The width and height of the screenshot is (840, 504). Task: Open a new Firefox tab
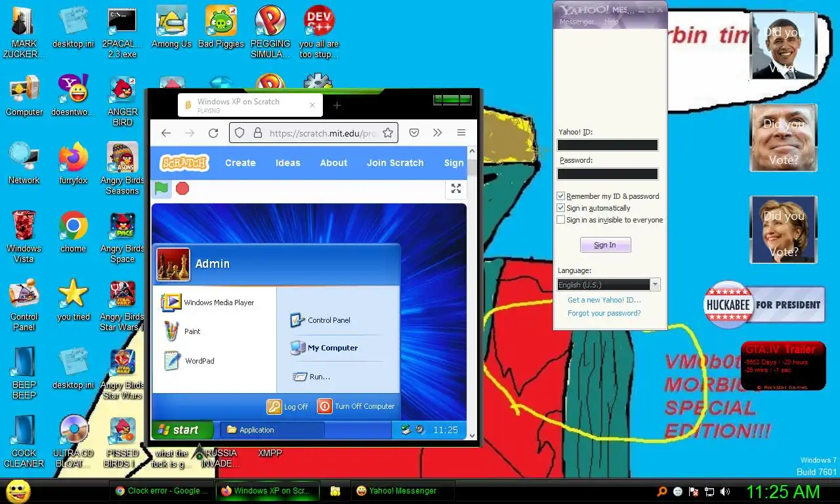click(x=337, y=105)
